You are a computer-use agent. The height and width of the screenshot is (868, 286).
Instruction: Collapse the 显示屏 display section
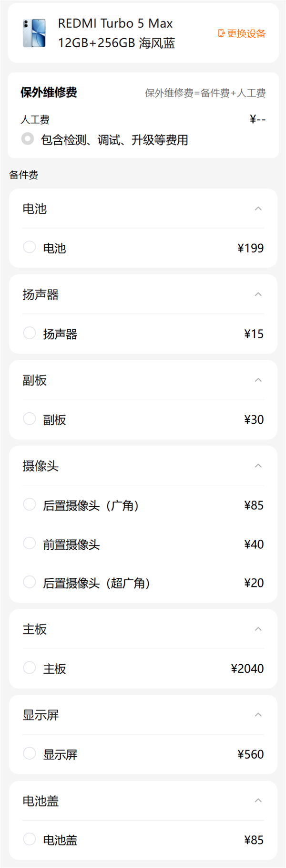(257, 715)
